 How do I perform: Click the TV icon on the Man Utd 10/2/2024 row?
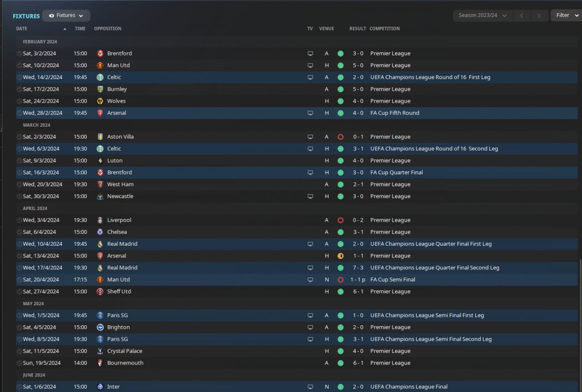click(310, 65)
